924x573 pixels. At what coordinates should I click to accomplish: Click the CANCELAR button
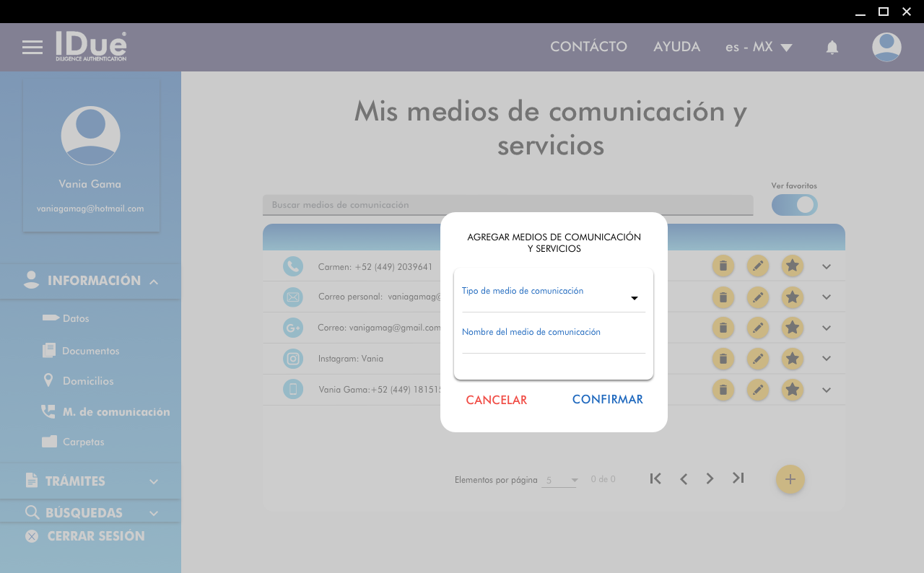click(497, 400)
